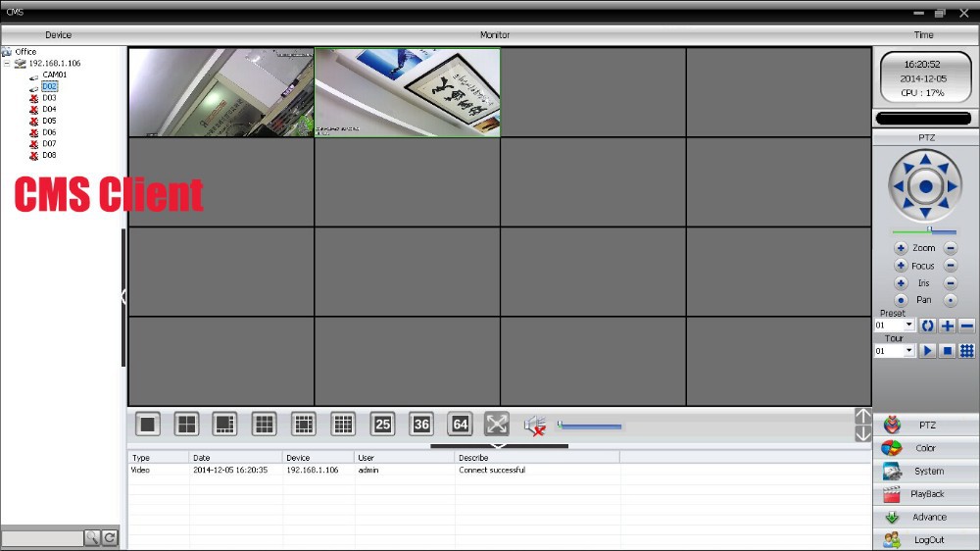Image resolution: width=980 pixels, height=551 pixels.
Task: Open the System menu
Action: (926, 471)
